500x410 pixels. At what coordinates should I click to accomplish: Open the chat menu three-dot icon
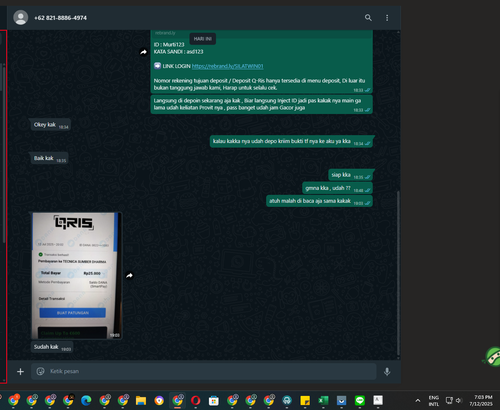387,18
